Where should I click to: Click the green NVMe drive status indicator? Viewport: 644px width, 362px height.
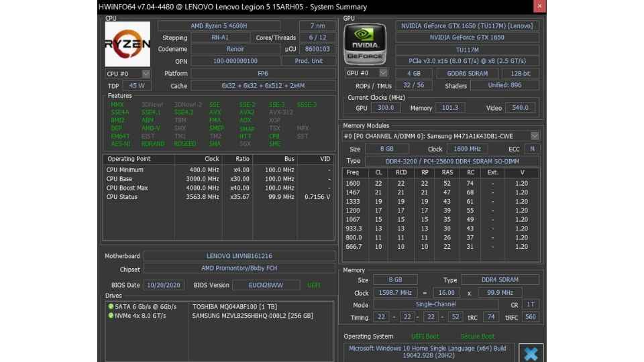(111, 315)
